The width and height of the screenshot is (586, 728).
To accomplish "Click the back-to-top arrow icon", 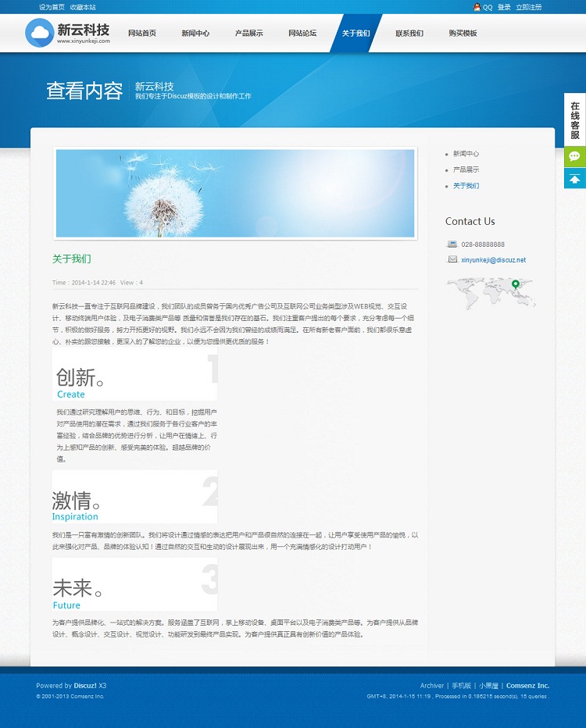I will click(x=575, y=179).
